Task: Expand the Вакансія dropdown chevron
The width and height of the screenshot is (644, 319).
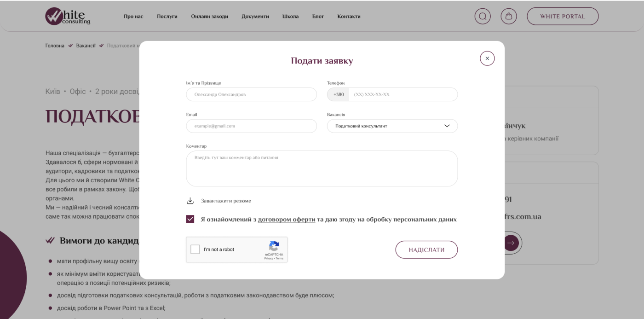Action: click(x=447, y=126)
